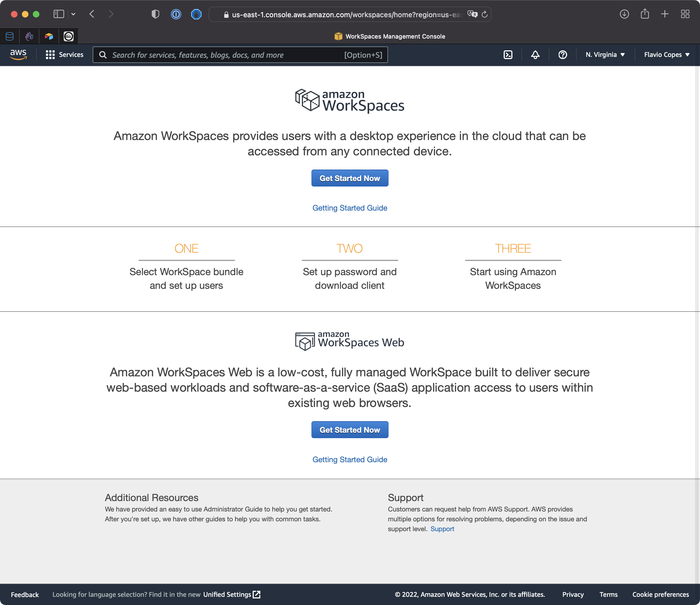Open the Services grid menu
This screenshot has width=700, height=605.
point(64,55)
